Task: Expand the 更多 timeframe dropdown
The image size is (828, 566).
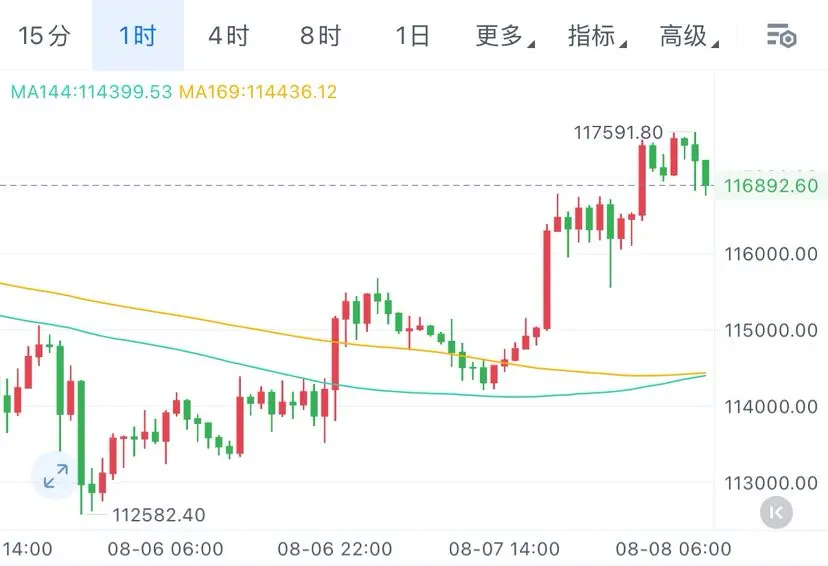Action: [x=505, y=36]
